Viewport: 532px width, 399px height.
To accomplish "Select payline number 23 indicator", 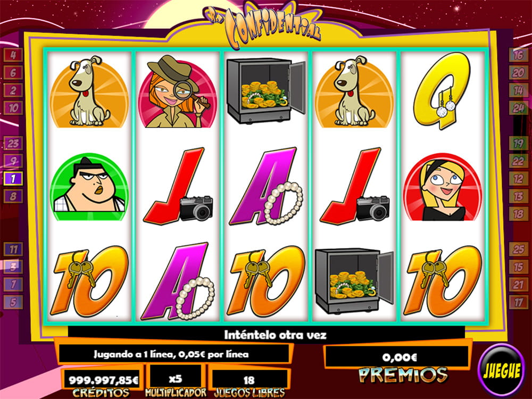I will pos(13,143).
